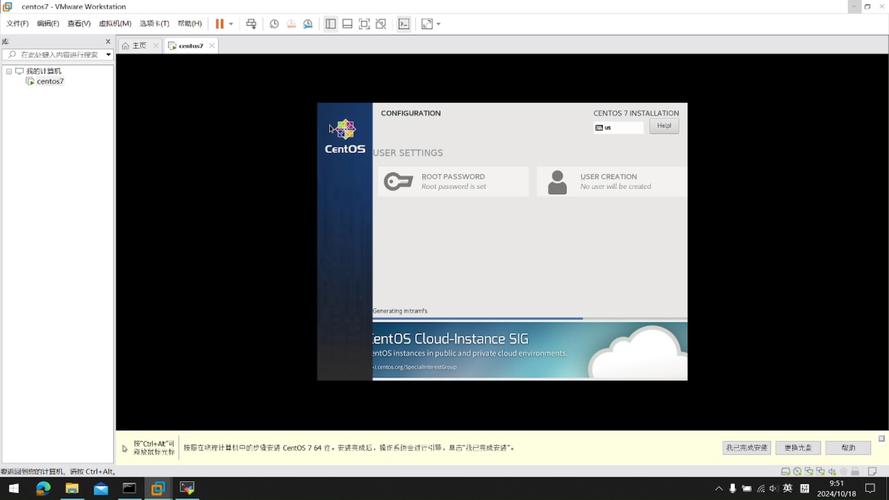Open the 选项卡(T) menu
The image size is (889, 500).
[x=154, y=23]
